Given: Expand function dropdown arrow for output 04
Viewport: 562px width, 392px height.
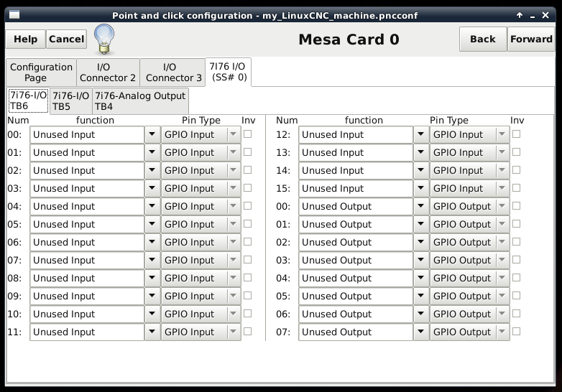Looking at the screenshot, I should (421, 278).
